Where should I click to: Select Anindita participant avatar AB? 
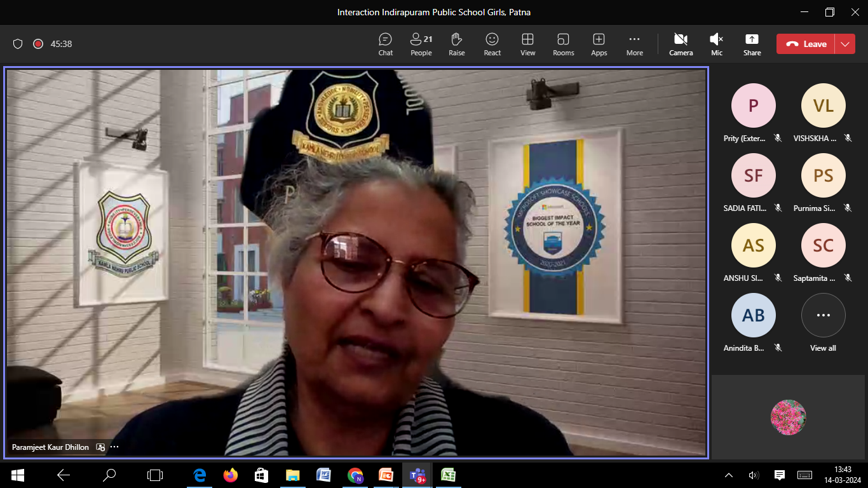coord(753,315)
